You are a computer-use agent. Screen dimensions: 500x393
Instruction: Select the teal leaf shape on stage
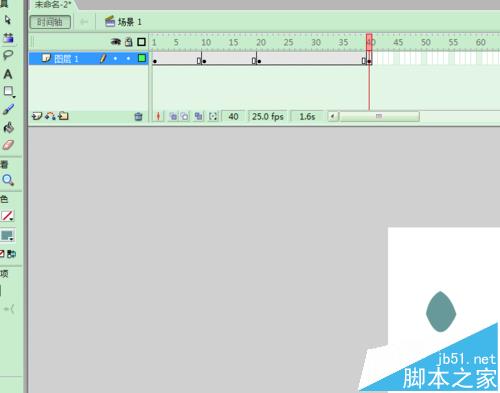(441, 312)
